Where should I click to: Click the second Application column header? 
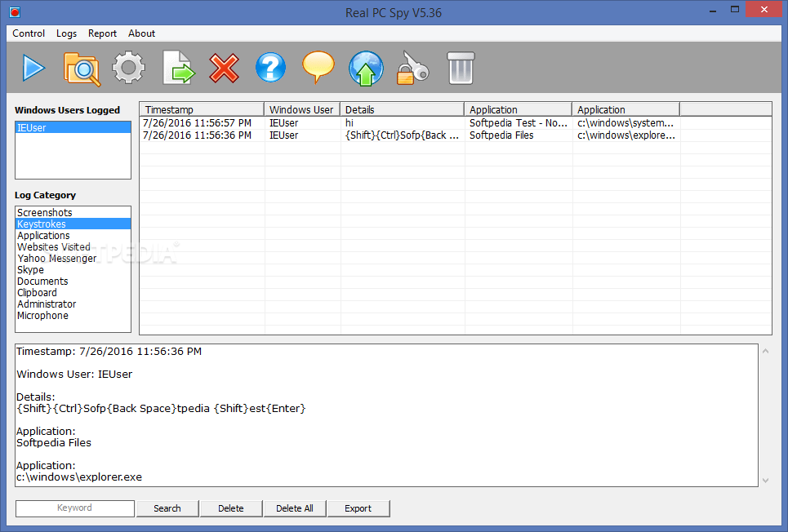click(x=626, y=109)
